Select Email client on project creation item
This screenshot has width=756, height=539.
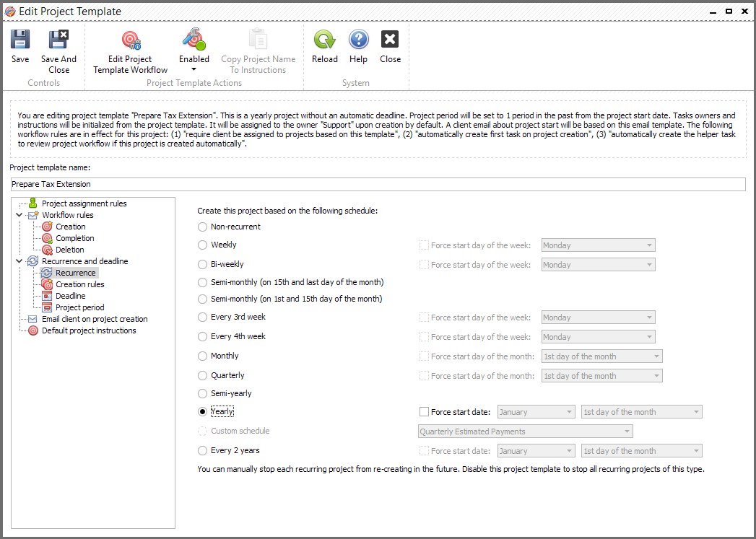tap(95, 319)
